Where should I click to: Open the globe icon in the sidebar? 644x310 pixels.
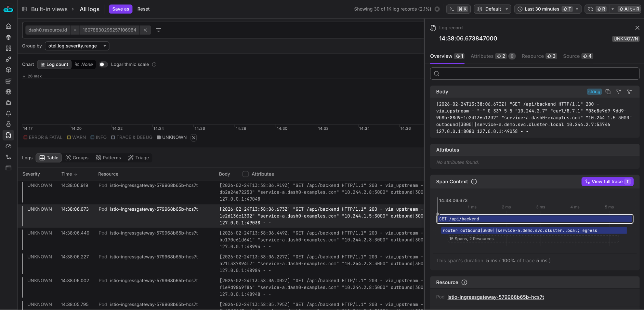8,92
